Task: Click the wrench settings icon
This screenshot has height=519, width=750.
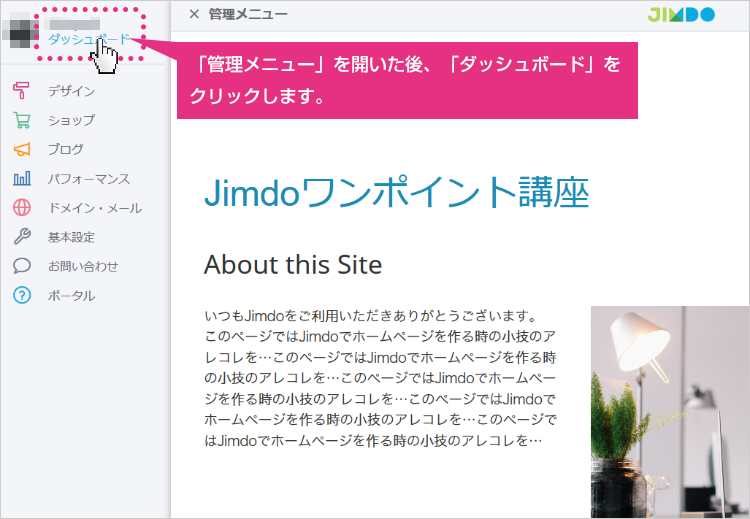Action: click(22, 237)
